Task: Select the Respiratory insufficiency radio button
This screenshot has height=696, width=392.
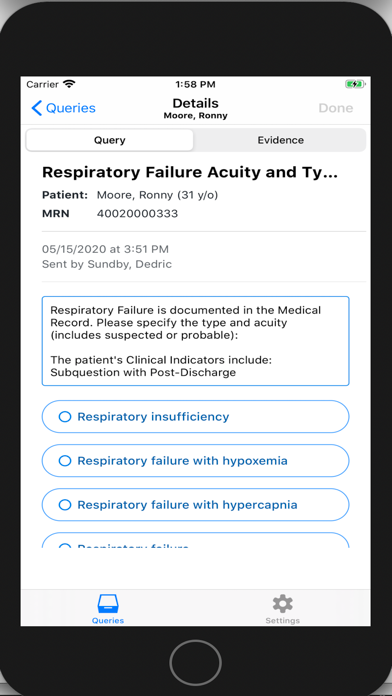Action: pyautogui.click(x=65, y=416)
